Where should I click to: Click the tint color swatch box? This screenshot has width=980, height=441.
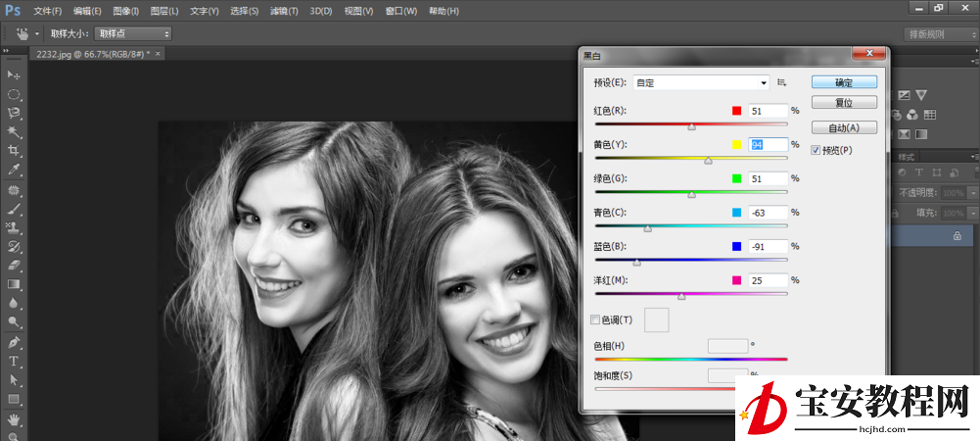(x=657, y=319)
